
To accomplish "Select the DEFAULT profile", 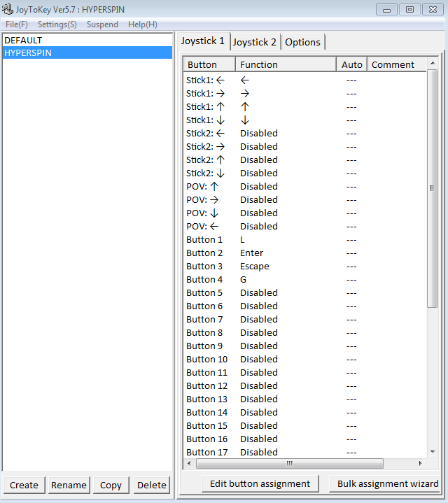I will [87, 41].
